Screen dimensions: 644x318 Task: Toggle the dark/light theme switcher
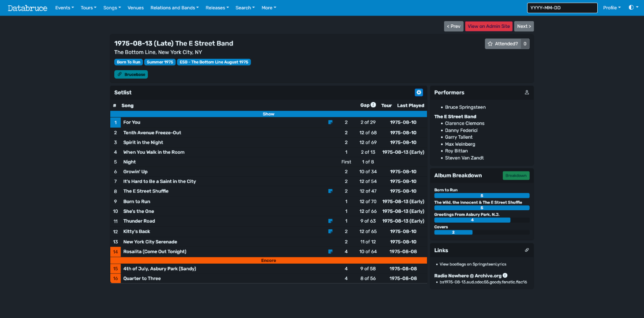pyautogui.click(x=633, y=8)
